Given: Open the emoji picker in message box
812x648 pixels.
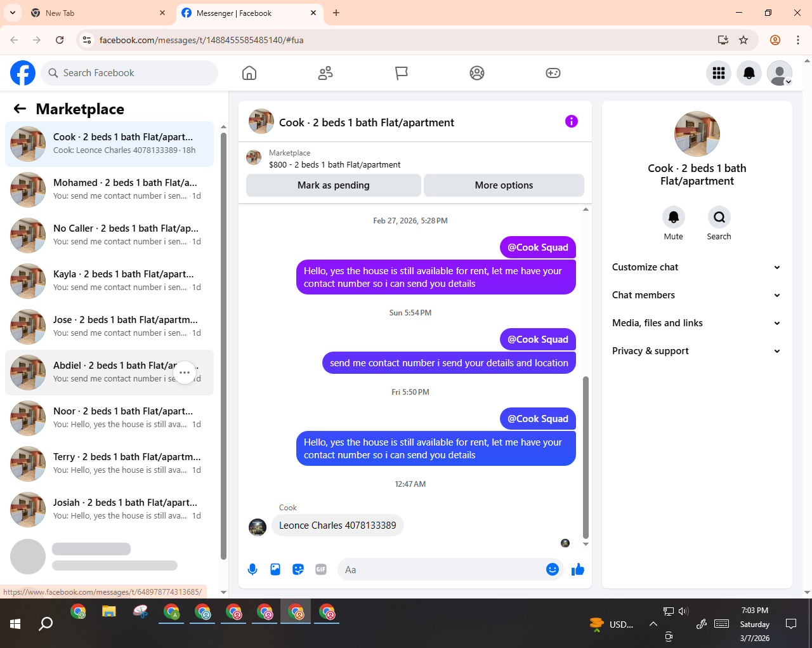Looking at the screenshot, I should [x=553, y=569].
